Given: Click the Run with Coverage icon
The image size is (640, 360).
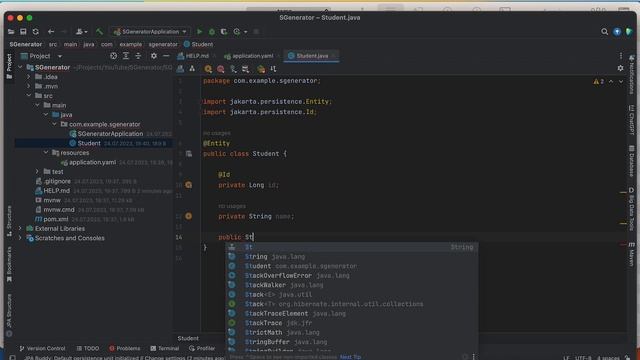Looking at the screenshot, I should [x=224, y=31].
